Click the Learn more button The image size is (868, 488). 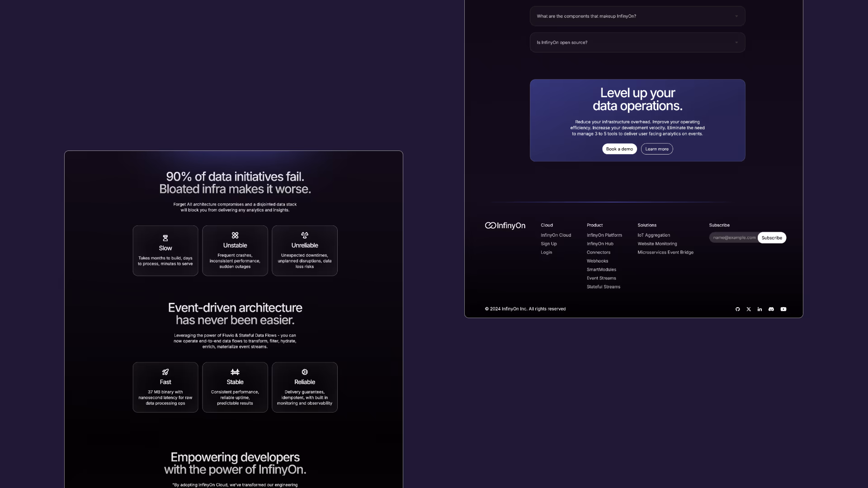click(x=657, y=149)
